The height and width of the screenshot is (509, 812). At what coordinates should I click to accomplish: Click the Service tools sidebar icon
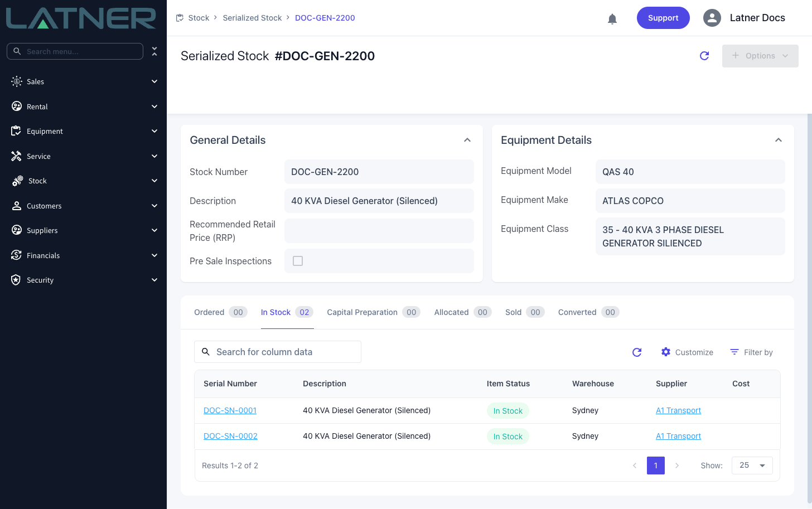tap(16, 156)
